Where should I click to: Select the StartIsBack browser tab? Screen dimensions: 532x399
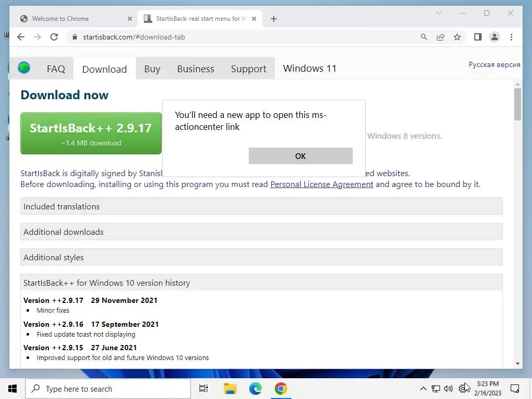[201, 19]
